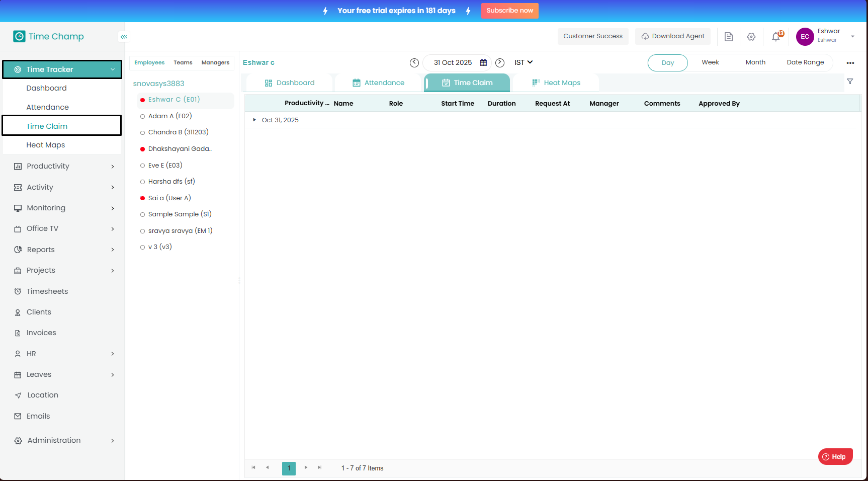Switch to the Dashboard tab
The image size is (868, 481).
pos(290,83)
